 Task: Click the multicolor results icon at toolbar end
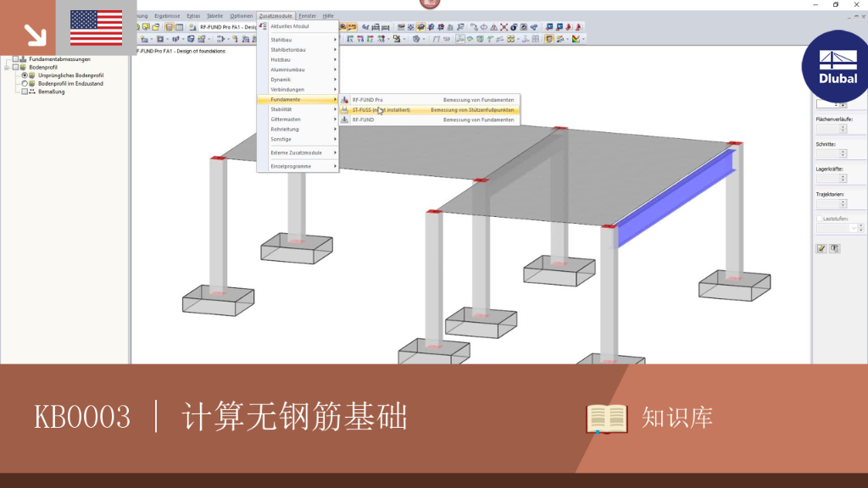click(576, 39)
